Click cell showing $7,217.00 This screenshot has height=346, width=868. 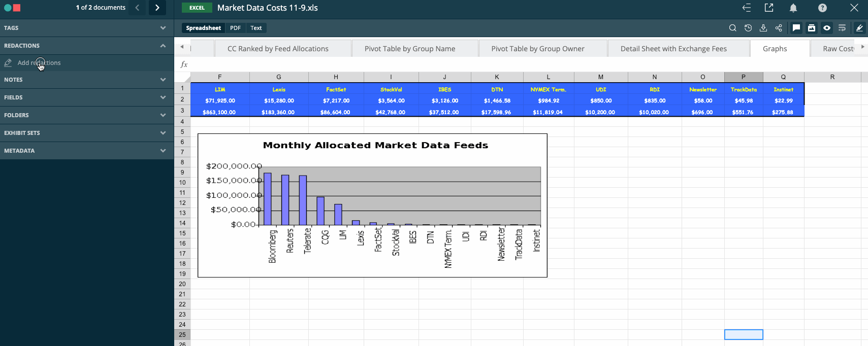336,100
